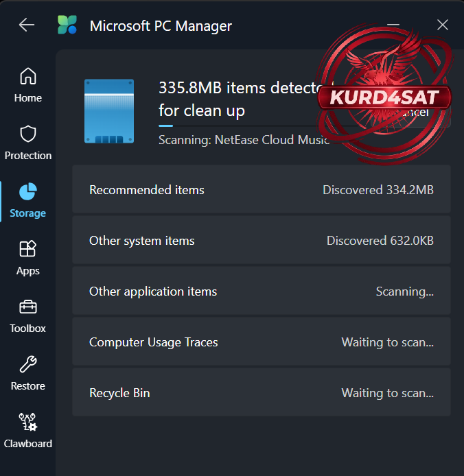Click the Microsoft PC Manager logo
464x476 pixels.
pos(68,25)
